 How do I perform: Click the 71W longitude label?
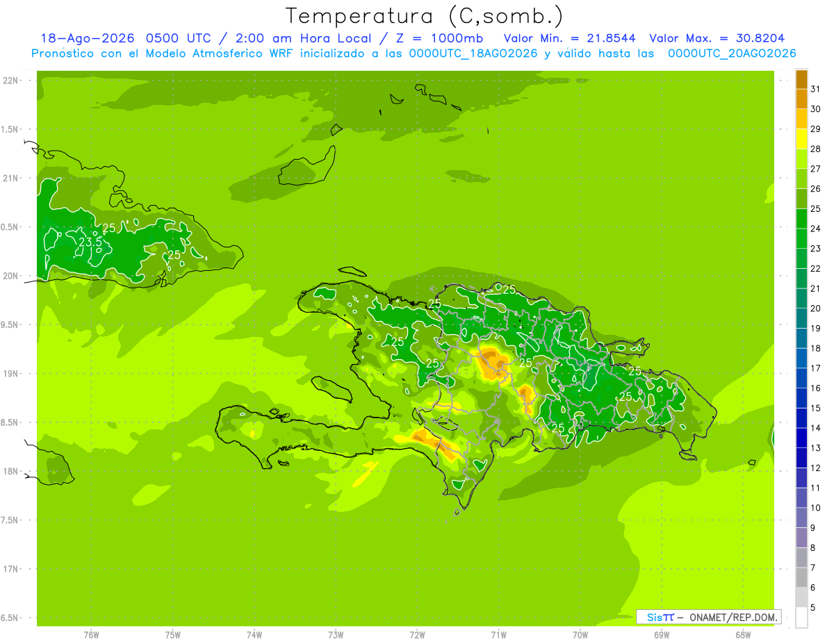[x=498, y=635]
